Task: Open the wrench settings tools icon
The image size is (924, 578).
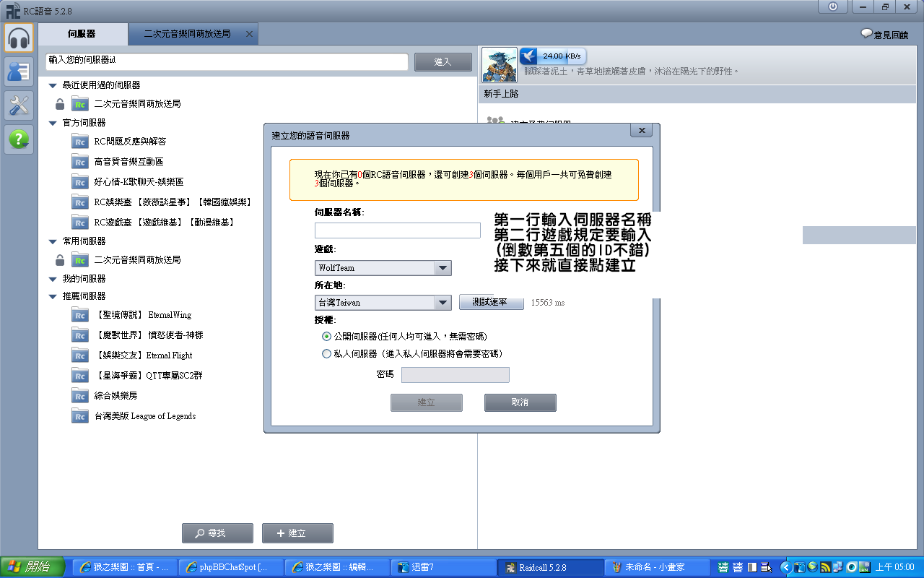Action: point(19,105)
